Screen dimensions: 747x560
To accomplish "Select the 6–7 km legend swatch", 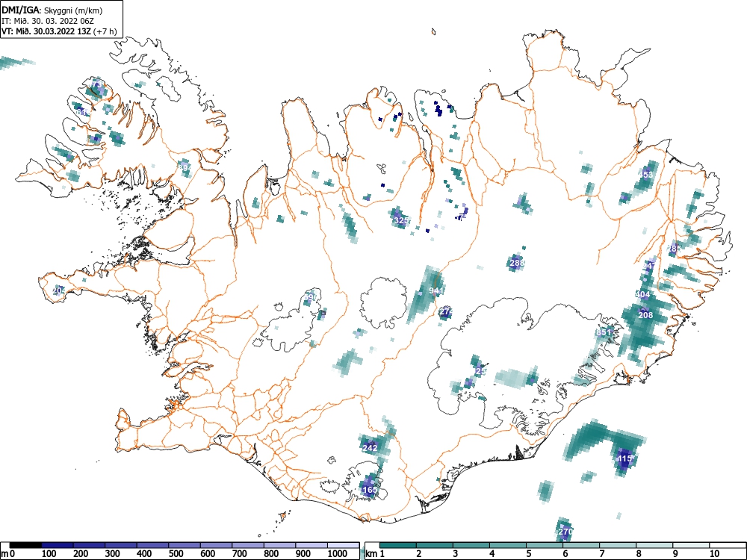I will click(x=581, y=545).
